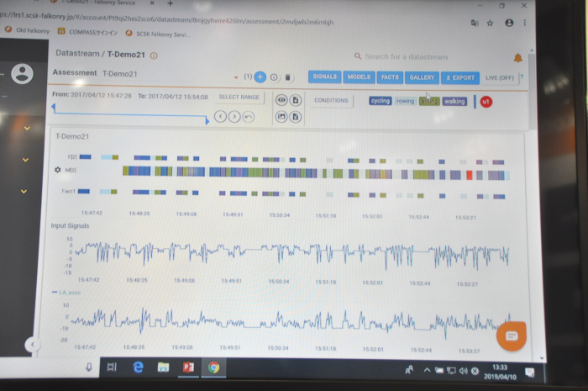Screen dimensions: 588x391
Task: Click the red segment in M[2] timeline
Action: coord(469,175)
